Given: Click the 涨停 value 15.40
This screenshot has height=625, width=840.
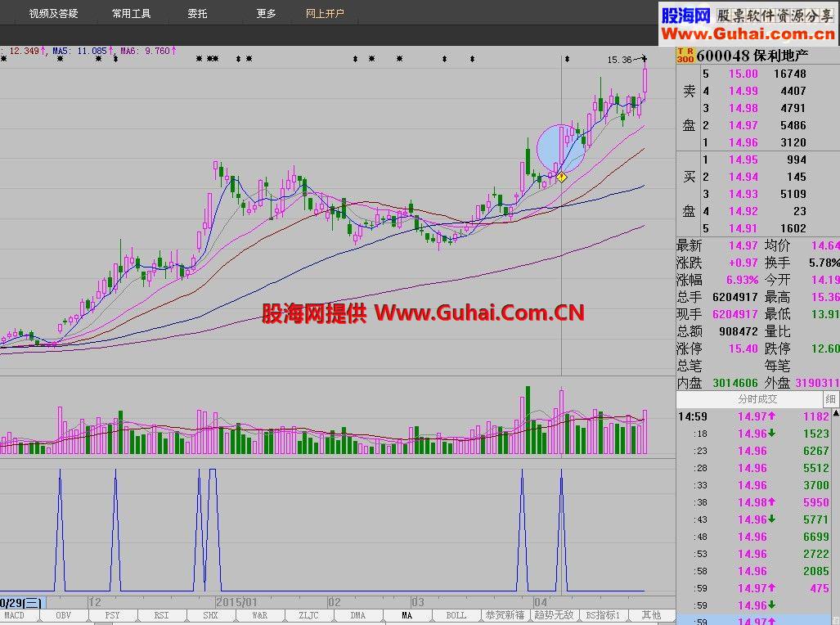Looking at the screenshot, I should point(743,348).
